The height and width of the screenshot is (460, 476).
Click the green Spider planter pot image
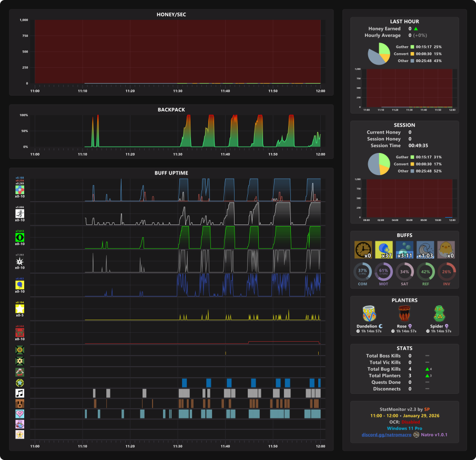(x=439, y=313)
